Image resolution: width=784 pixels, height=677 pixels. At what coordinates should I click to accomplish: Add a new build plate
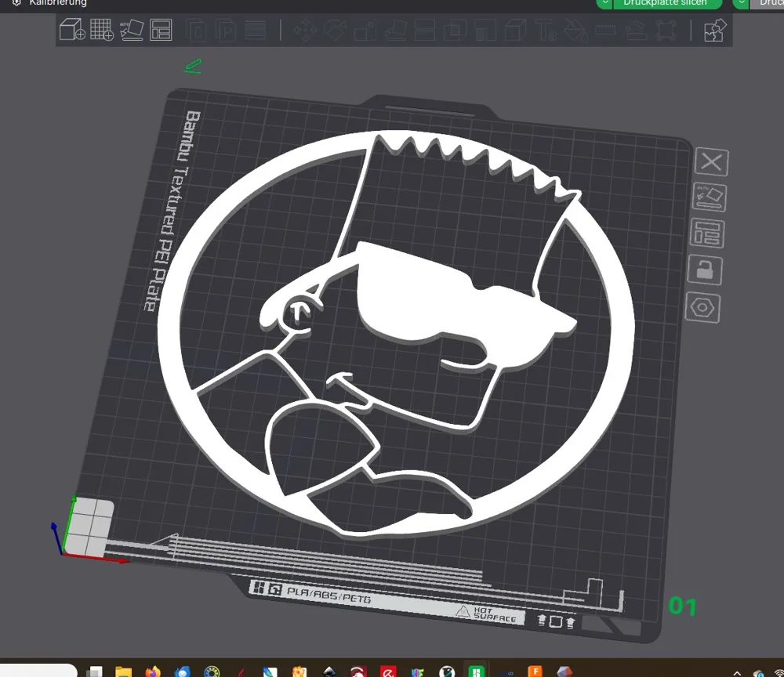pyautogui.click(x=101, y=30)
